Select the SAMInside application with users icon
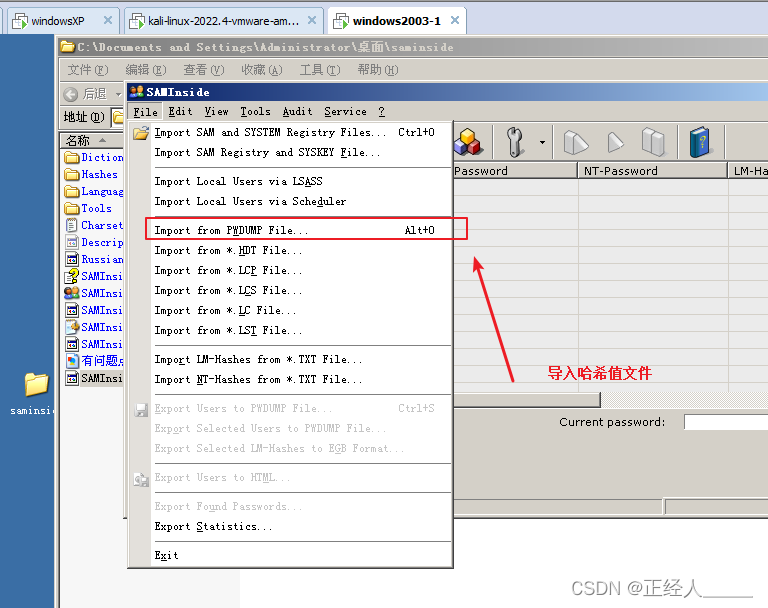The height and width of the screenshot is (608, 768). 94,293
